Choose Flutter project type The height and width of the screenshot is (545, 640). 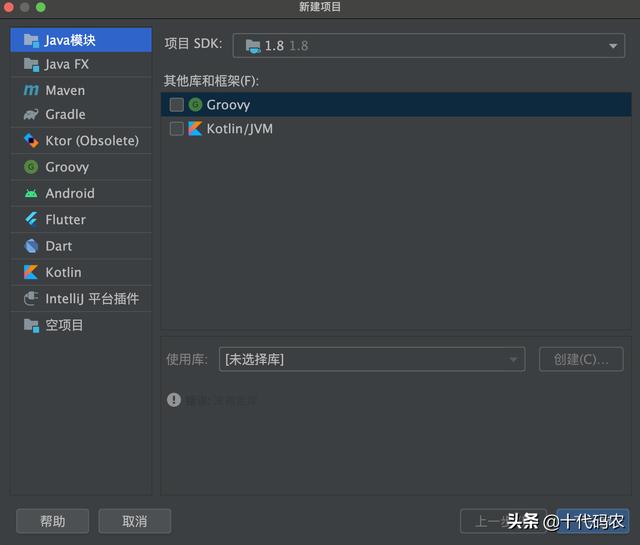tap(81, 220)
